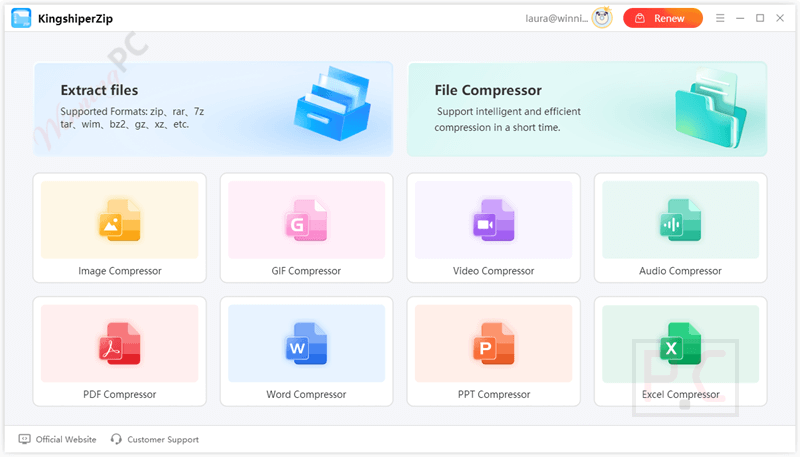
Task: Click the GIF Compressor label
Action: coord(306,271)
